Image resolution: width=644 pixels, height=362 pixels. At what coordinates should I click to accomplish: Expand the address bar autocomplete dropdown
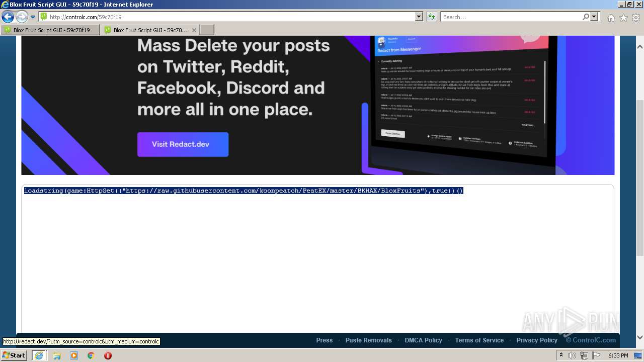419,17
